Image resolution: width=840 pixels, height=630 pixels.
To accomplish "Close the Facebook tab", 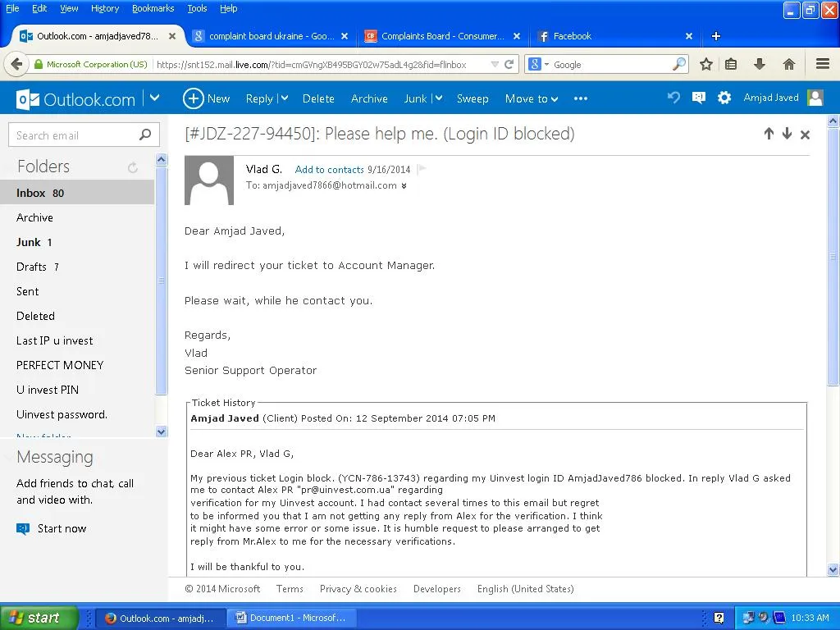I will [x=689, y=36].
